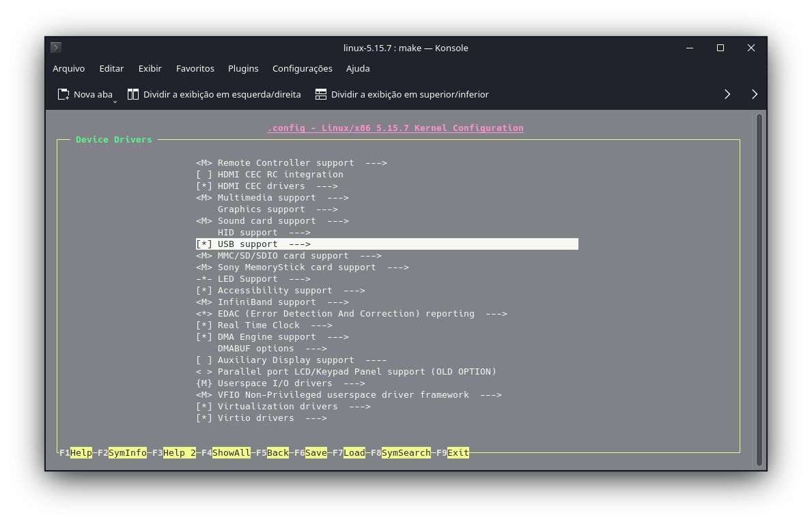Click the first toolbar overflow chevron arrow
This screenshot has height=524, width=812.
pyautogui.click(x=727, y=94)
